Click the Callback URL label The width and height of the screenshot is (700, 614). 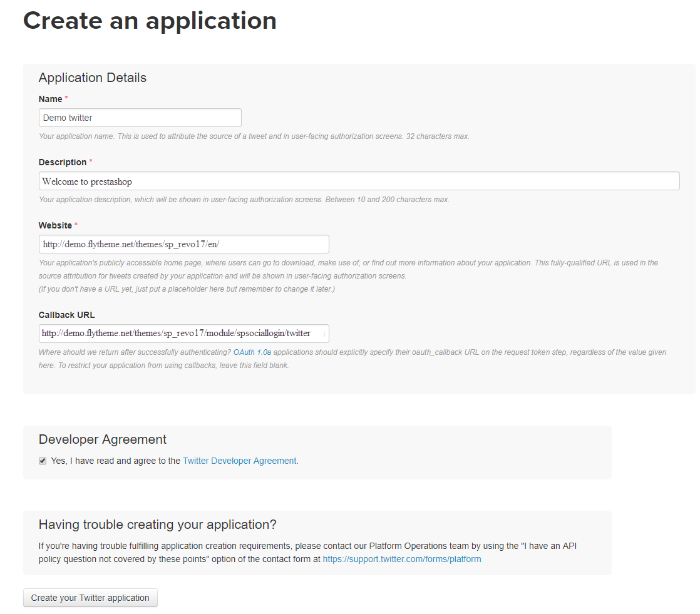(x=66, y=315)
